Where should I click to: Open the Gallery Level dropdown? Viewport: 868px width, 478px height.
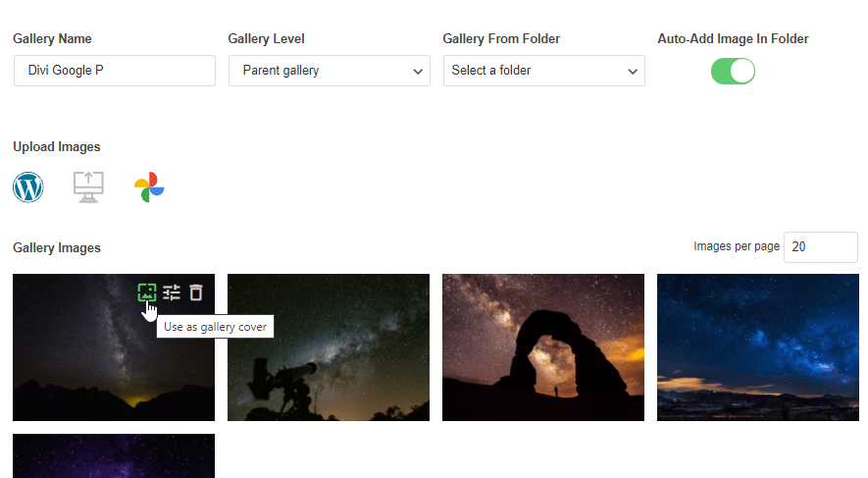click(x=329, y=71)
